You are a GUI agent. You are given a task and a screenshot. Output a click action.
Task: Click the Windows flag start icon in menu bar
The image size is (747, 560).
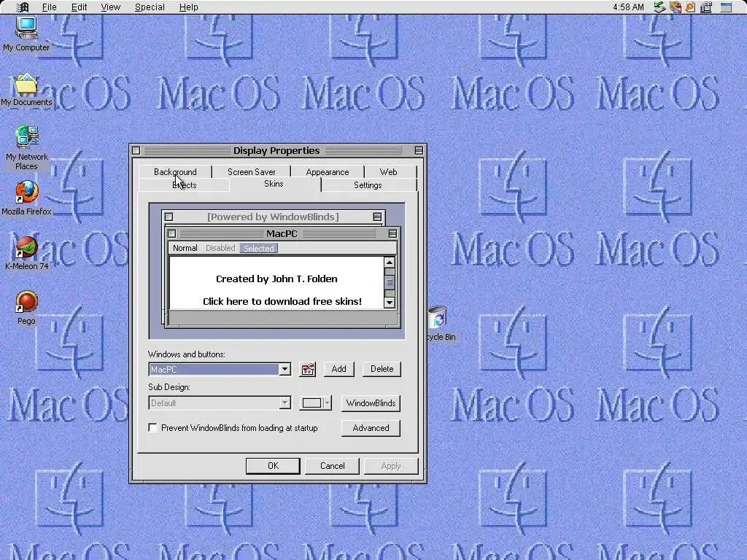pyautogui.click(x=23, y=7)
